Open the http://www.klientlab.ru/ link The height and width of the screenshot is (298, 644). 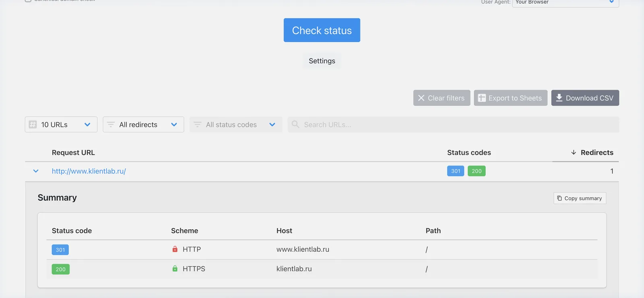coord(89,171)
